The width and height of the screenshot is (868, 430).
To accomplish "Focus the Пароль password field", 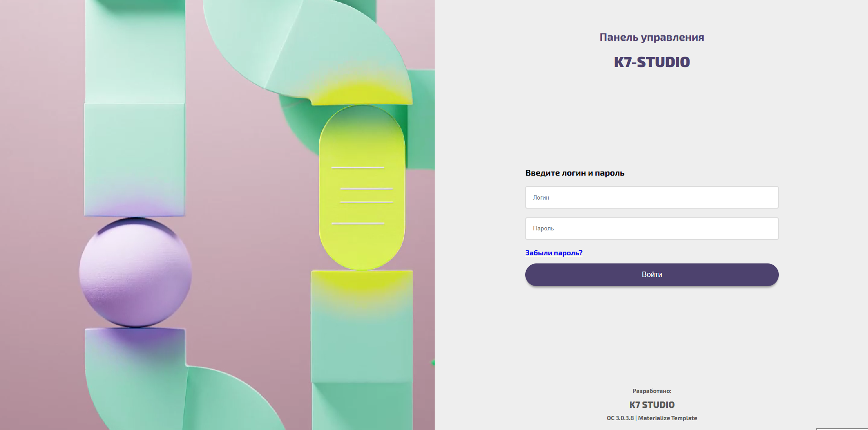I will tap(652, 229).
